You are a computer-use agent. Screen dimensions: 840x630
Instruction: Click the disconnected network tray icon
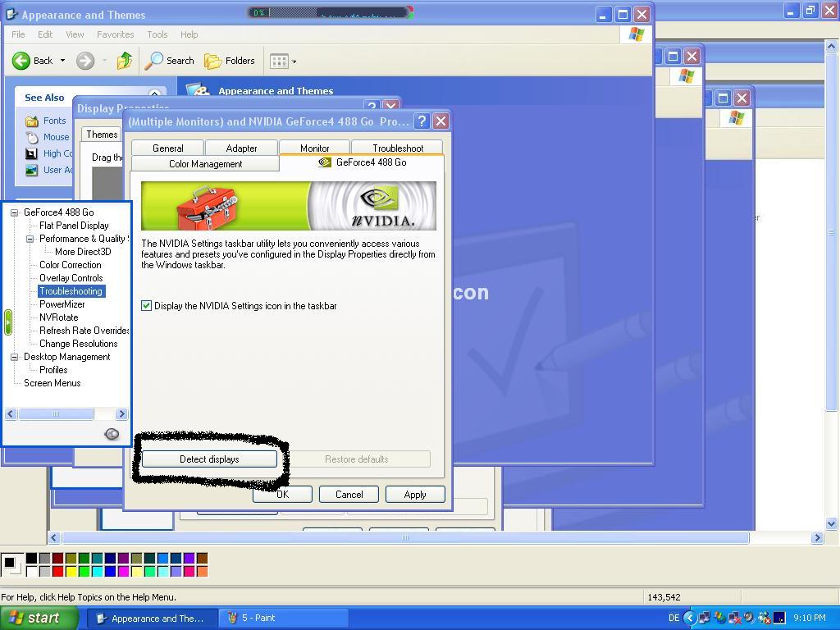734,618
